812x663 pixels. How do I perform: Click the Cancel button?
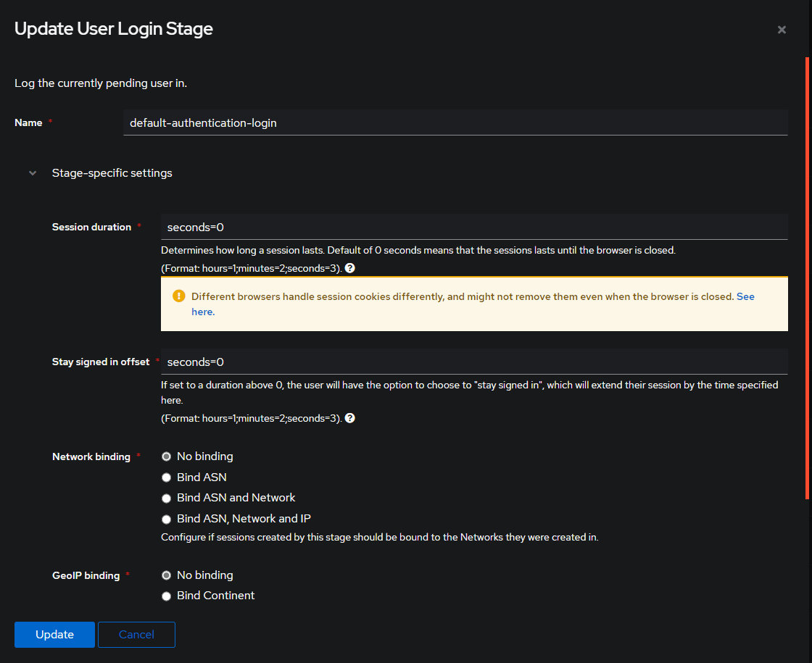(x=136, y=635)
